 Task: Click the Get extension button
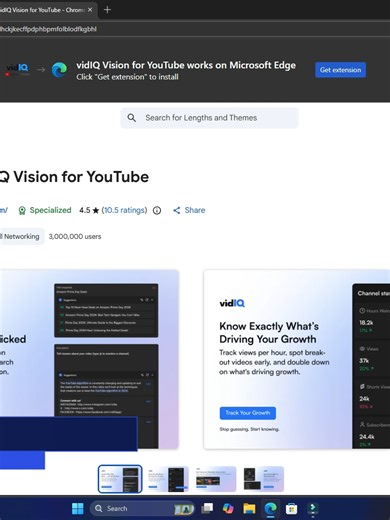click(340, 70)
